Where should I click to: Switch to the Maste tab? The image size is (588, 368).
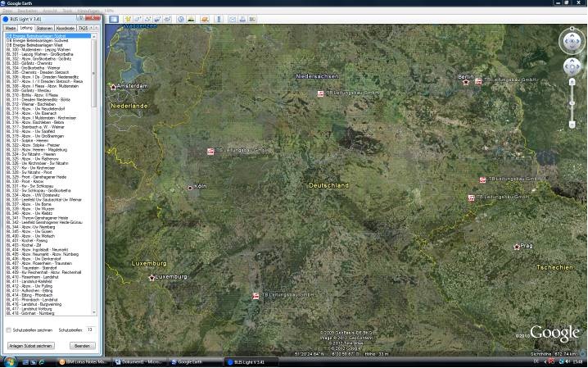[x=11, y=29]
